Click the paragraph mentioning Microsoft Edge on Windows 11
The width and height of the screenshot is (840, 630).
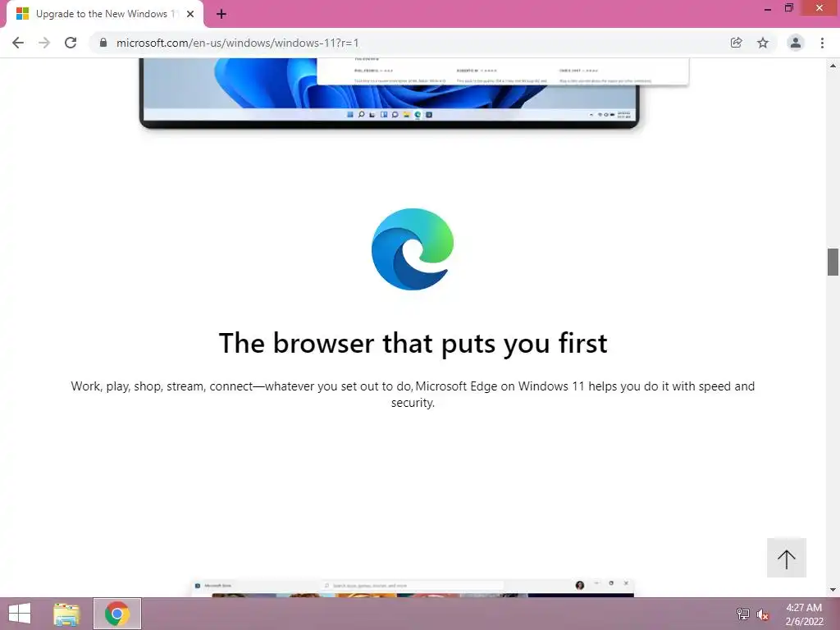click(413, 395)
